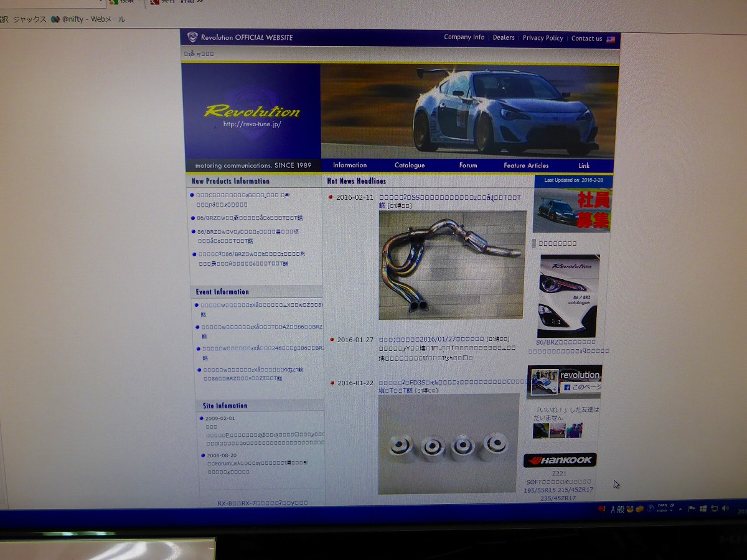The image size is (747, 560).
Task: Open the Action Center flag icon in tray
Action: pos(692,509)
